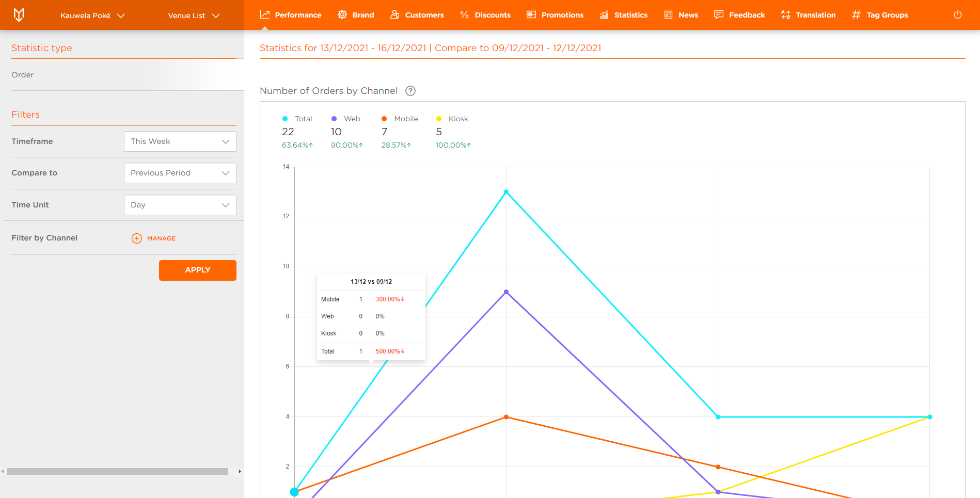Open the News tab
Image resolution: width=980 pixels, height=498 pixels.
click(x=681, y=15)
